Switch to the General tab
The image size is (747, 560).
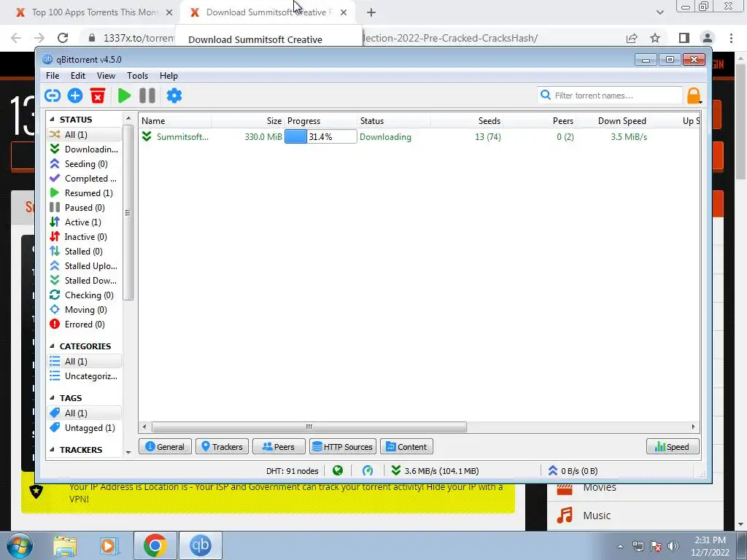(x=165, y=447)
